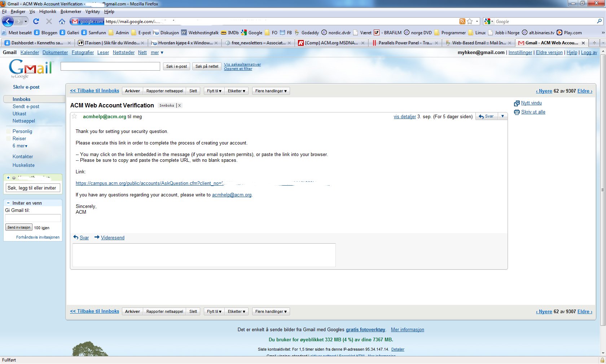Screen dimensions: 606x364
Task: Bookmark page with the star icon
Action: [x=470, y=21]
